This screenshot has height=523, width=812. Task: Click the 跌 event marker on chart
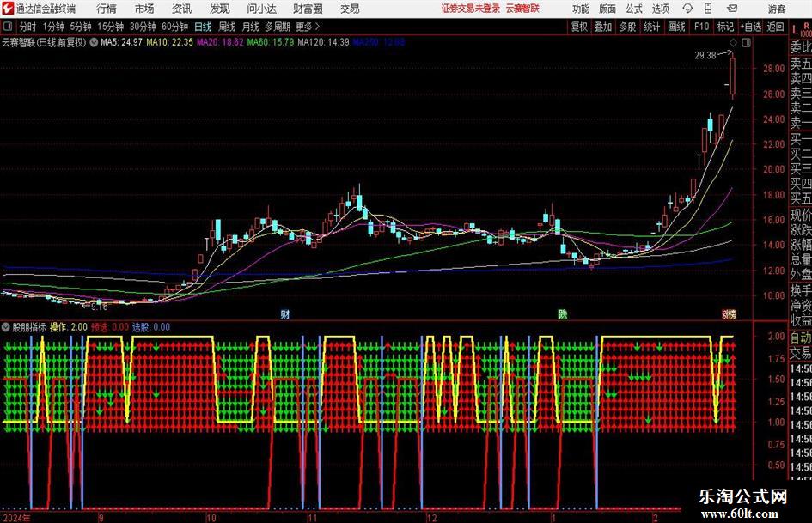tap(563, 313)
